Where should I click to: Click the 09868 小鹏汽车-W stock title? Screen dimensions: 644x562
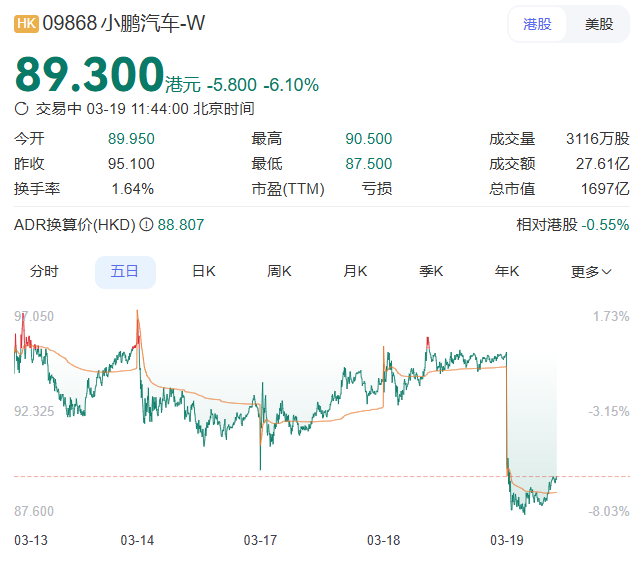coord(123,23)
